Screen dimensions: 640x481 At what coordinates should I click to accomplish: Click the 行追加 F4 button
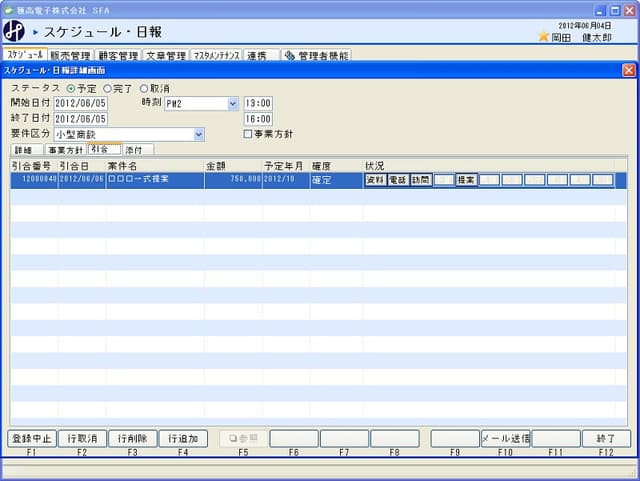coord(183,439)
